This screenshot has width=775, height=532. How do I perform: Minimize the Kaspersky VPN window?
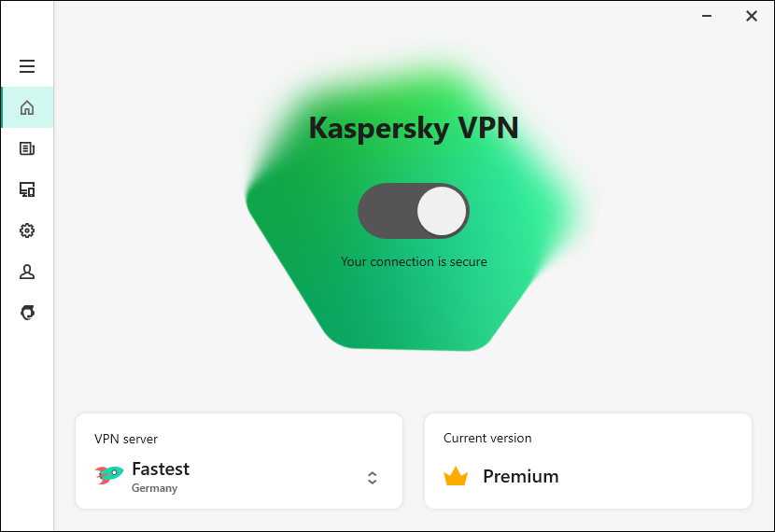709,15
